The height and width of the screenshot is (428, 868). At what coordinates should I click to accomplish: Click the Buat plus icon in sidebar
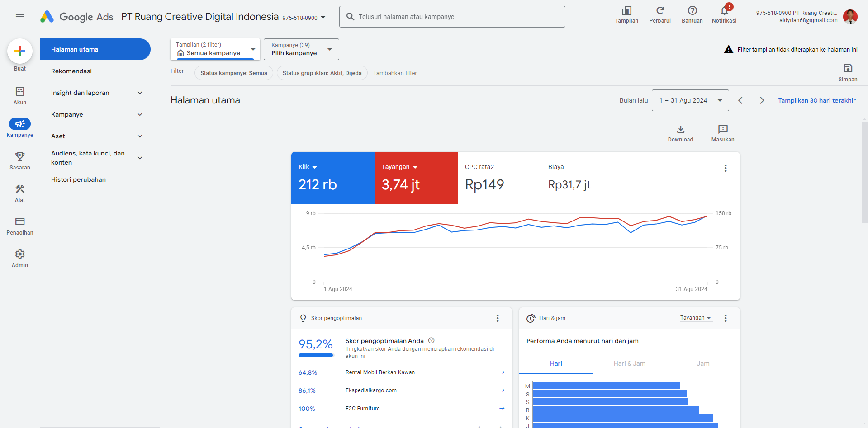click(x=19, y=51)
